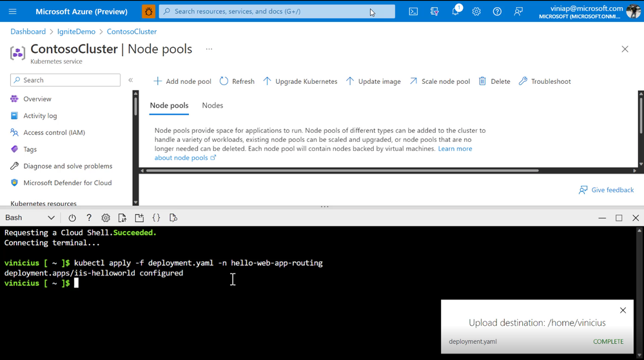This screenshot has width=644, height=360.
Task: Click COMPLETE status in upload notification
Action: click(609, 341)
